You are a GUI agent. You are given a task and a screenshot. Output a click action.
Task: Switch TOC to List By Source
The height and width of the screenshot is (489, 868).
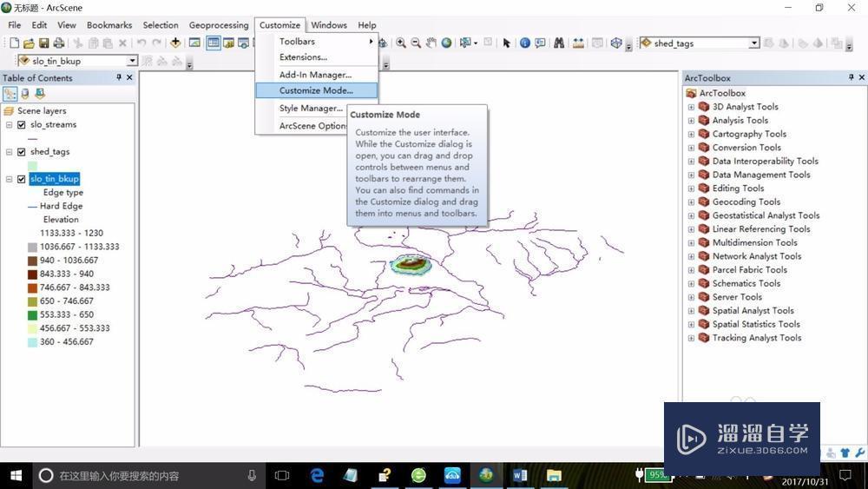25,94
